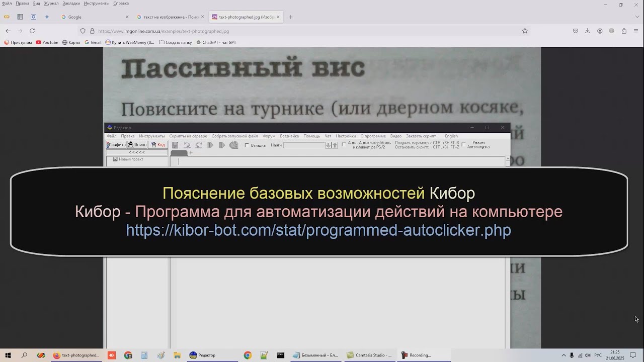Open Настройки menu in Редактор
The image size is (644, 362).
point(346,136)
